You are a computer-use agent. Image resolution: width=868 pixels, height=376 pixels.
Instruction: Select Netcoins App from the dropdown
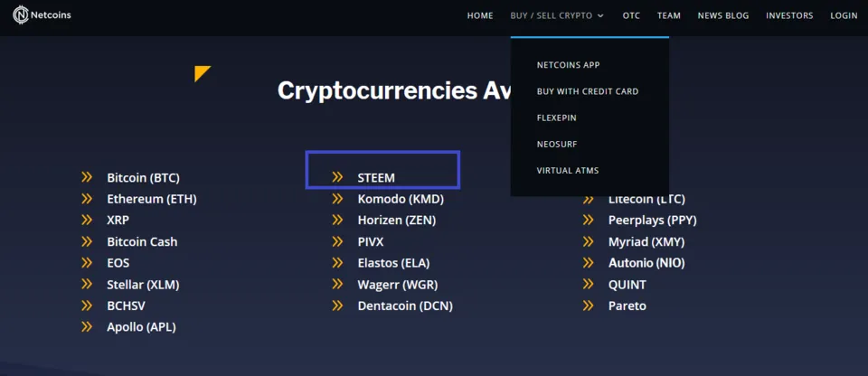point(568,65)
